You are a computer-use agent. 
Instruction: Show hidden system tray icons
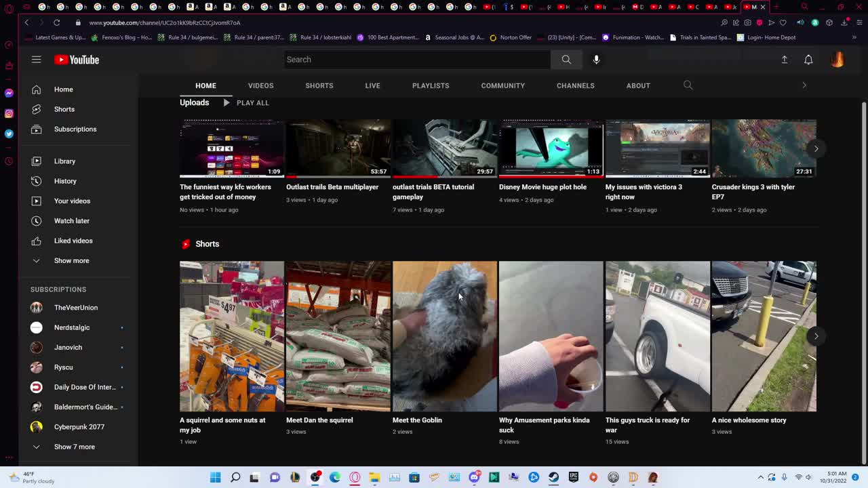760,477
